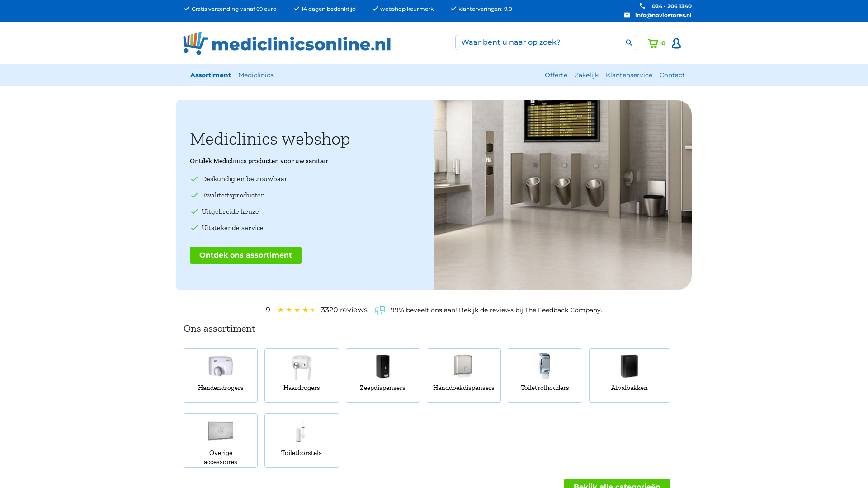Viewport: 868px width, 488px height.
Task: Open the user account icon
Action: click(676, 43)
